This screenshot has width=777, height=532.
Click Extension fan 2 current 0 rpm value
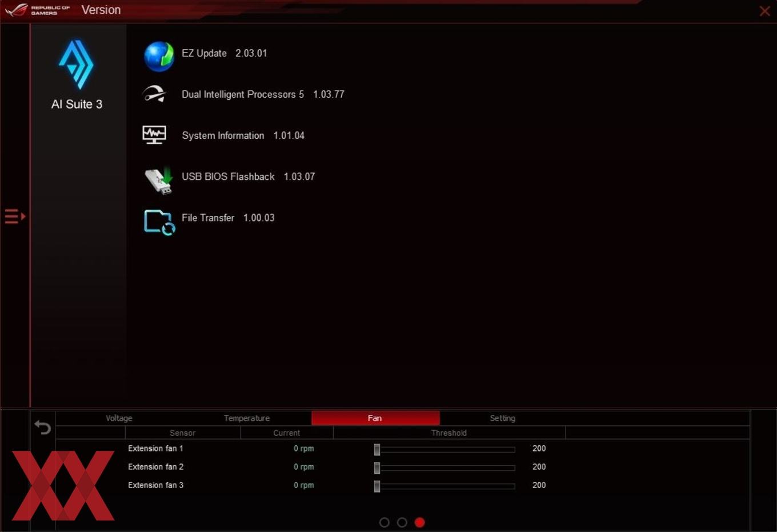[x=304, y=467]
